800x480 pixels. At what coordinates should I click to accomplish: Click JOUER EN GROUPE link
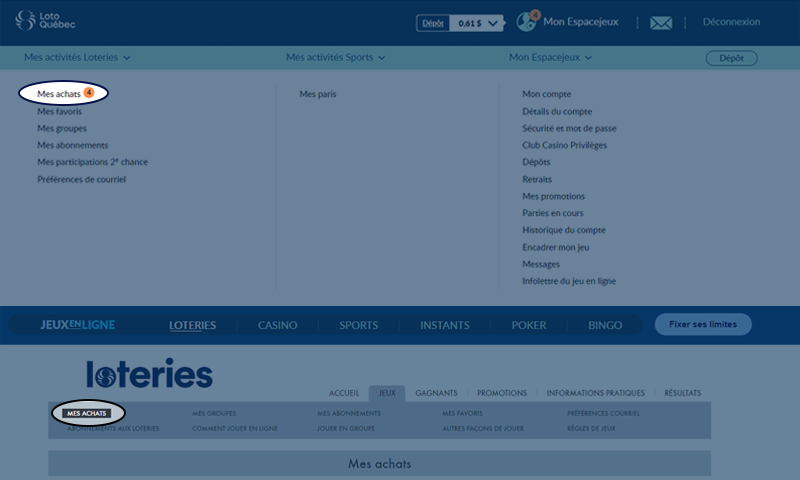[x=346, y=428]
